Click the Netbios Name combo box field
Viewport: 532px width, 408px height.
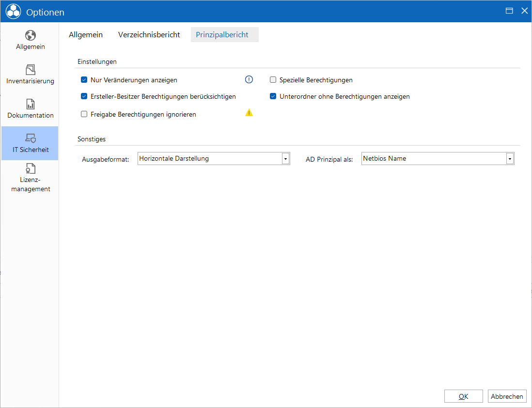coord(438,159)
